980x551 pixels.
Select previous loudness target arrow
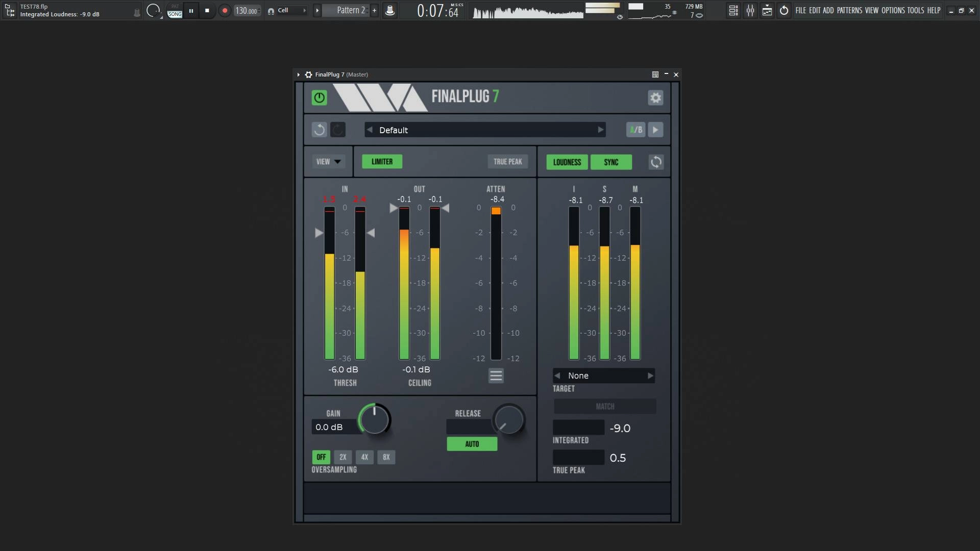coord(557,375)
